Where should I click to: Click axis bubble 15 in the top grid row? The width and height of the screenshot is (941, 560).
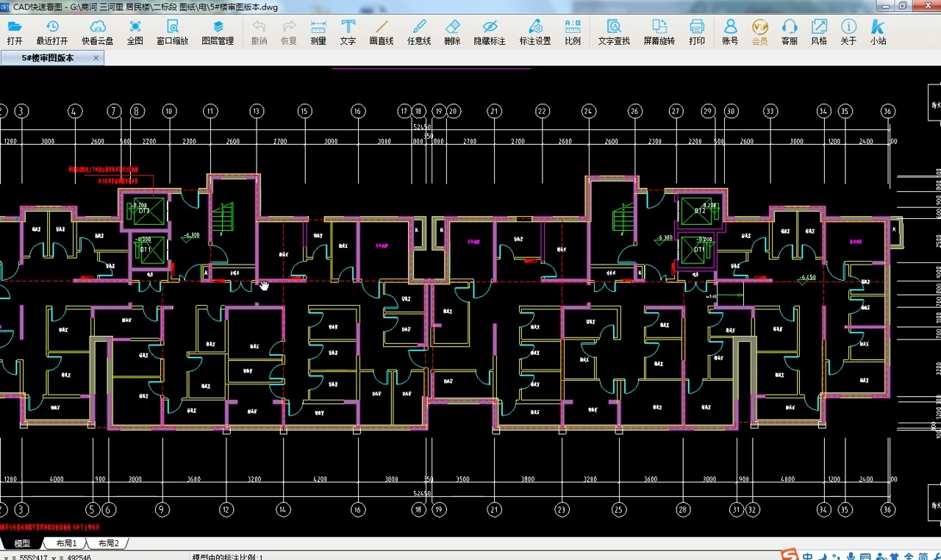[x=304, y=111]
